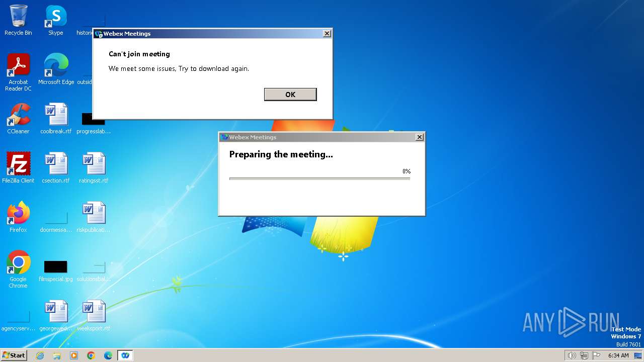The height and width of the screenshot is (362, 644).
Task: Close the Can't join meeting dialog
Action: [327, 34]
